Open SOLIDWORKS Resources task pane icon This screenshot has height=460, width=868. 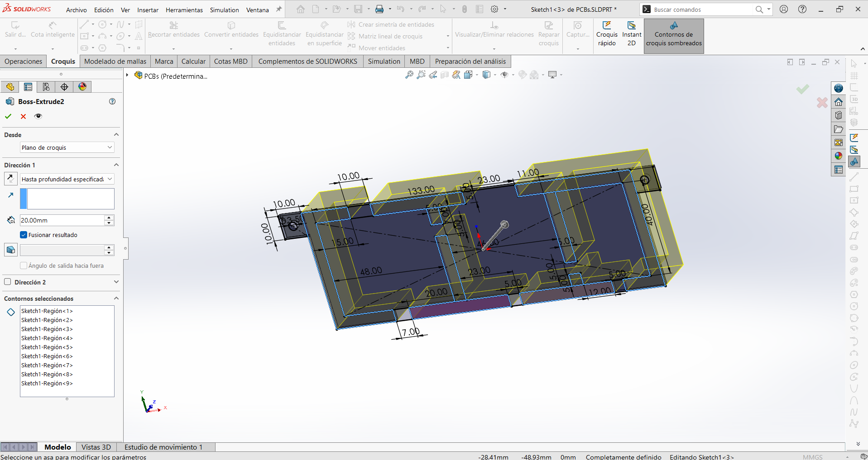[839, 88]
